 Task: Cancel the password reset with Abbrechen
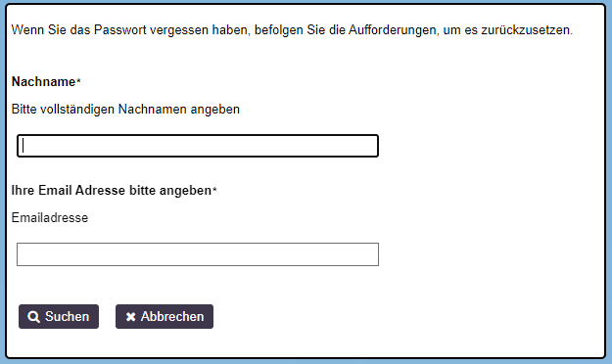tap(165, 316)
